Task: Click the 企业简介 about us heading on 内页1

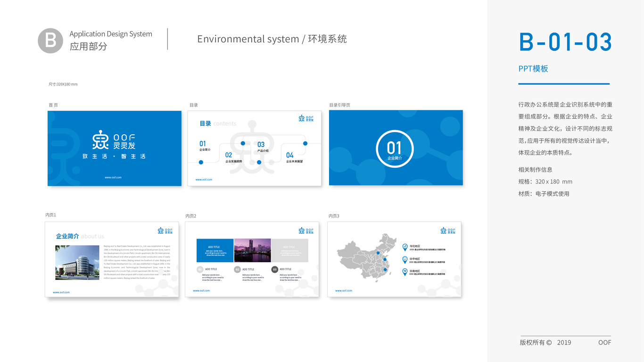Action: 80,236
